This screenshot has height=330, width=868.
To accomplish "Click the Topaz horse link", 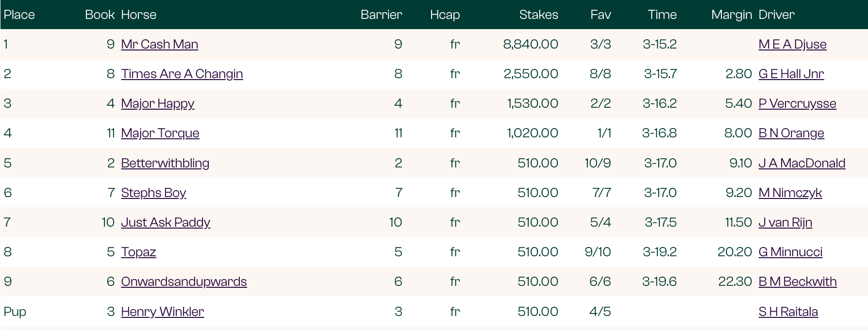I will click(x=138, y=252).
